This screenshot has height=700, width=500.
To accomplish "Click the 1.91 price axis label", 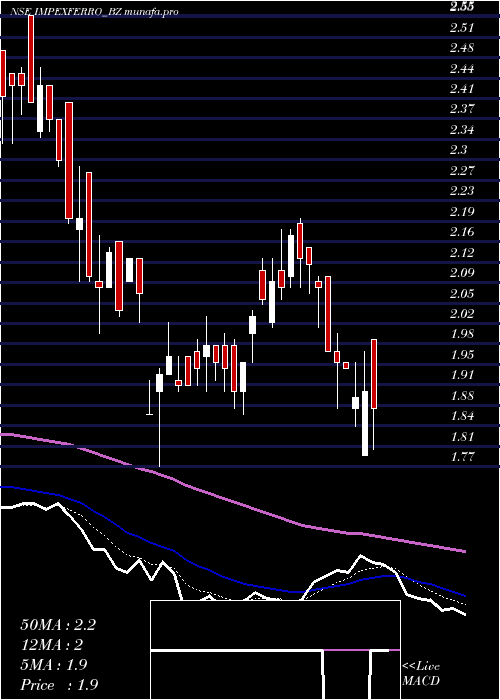I will pos(462,375).
